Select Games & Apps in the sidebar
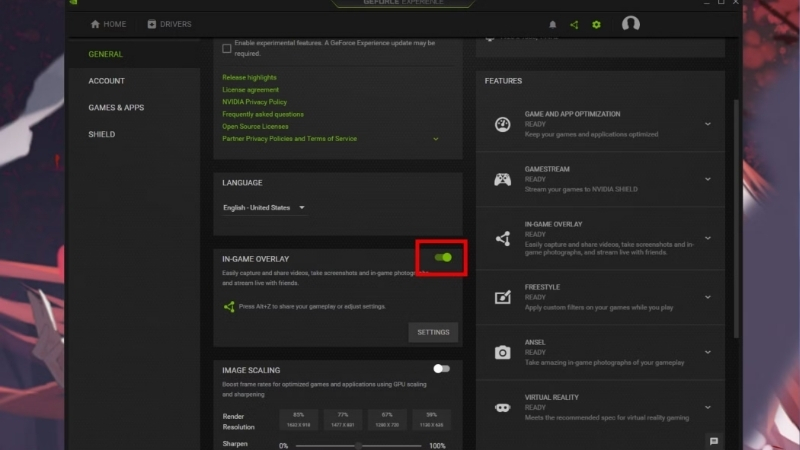Viewport: 800px width, 450px height. 116,108
